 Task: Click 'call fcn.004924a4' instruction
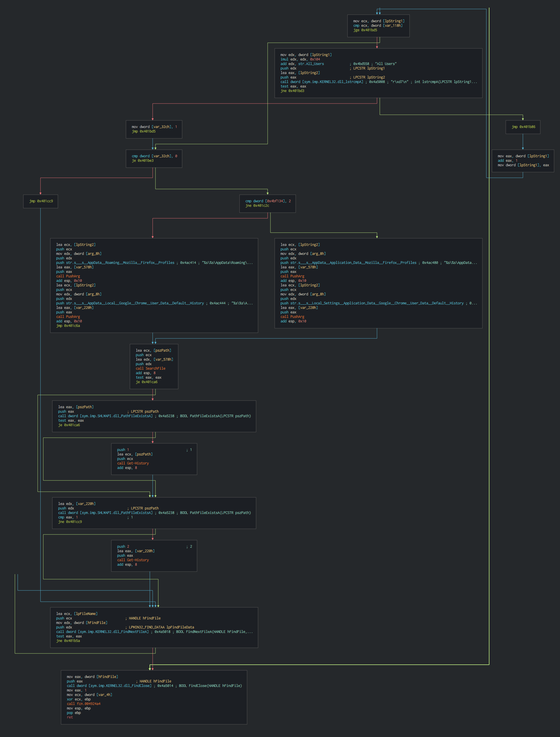[83, 704]
